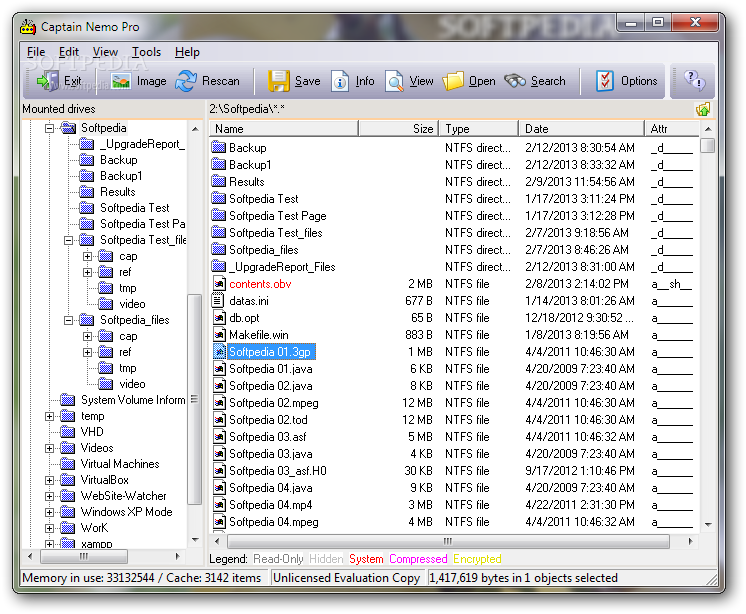Select the System Volume Inform tree item
Viewport: 746px width, 614px height.
[x=133, y=400]
